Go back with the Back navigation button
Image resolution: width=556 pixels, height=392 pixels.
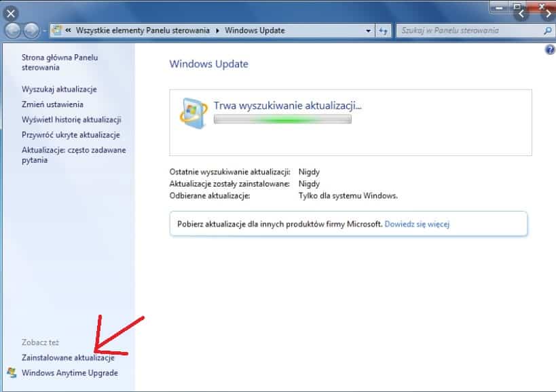[x=13, y=31]
